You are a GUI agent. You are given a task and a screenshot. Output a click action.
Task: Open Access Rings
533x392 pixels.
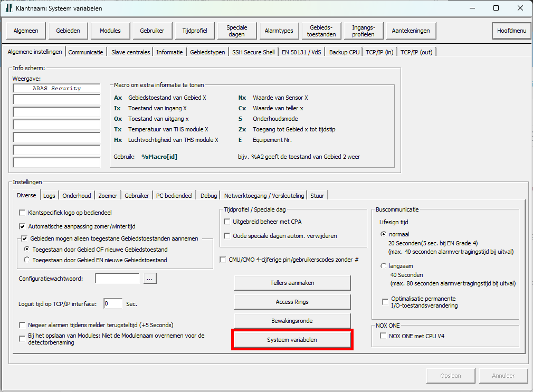coord(292,302)
